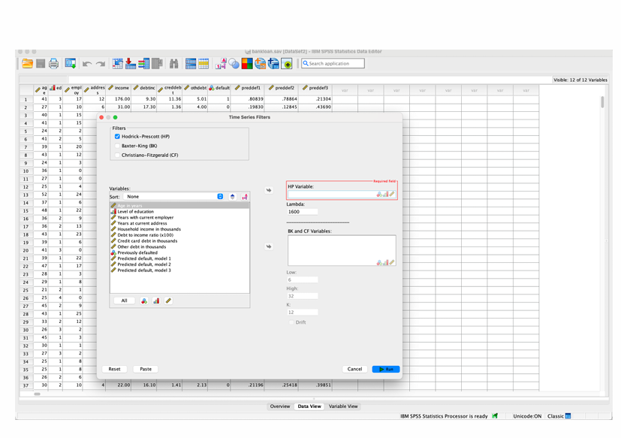Open data document folder icon in toolbar

pyautogui.click(x=27, y=63)
